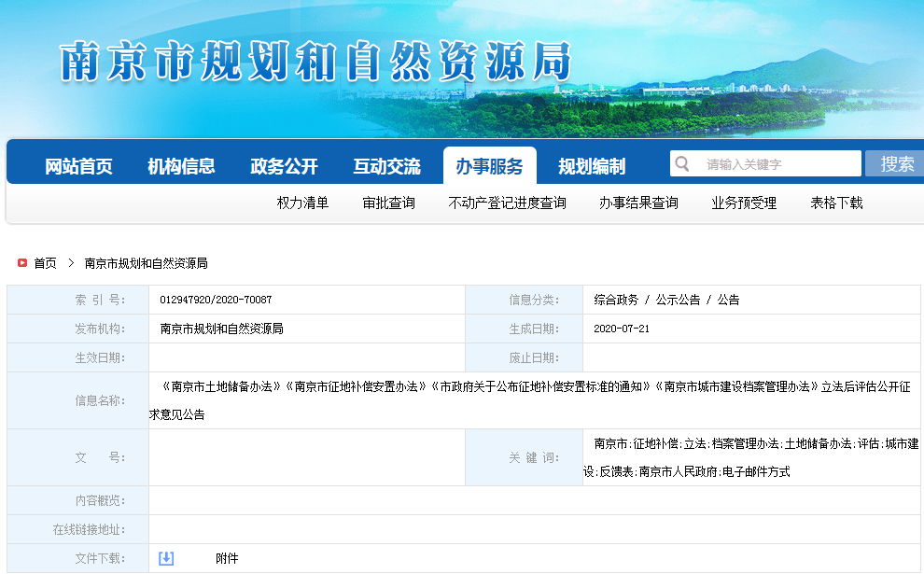Click the 文件下载 field label
This screenshot has width=924, height=574.
[x=100, y=558]
